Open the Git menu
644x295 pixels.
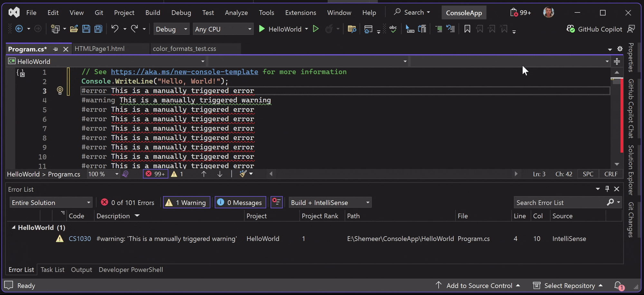point(99,13)
